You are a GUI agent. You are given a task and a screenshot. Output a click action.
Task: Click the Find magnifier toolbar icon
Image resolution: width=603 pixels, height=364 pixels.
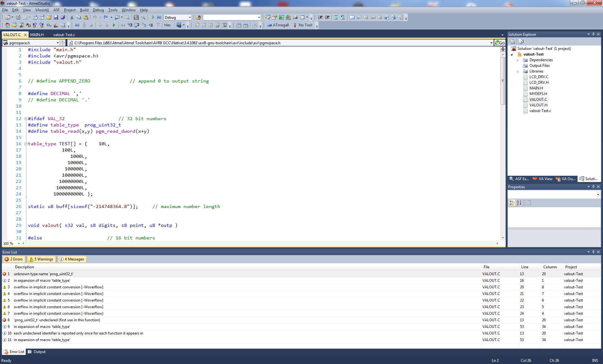(143, 18)
